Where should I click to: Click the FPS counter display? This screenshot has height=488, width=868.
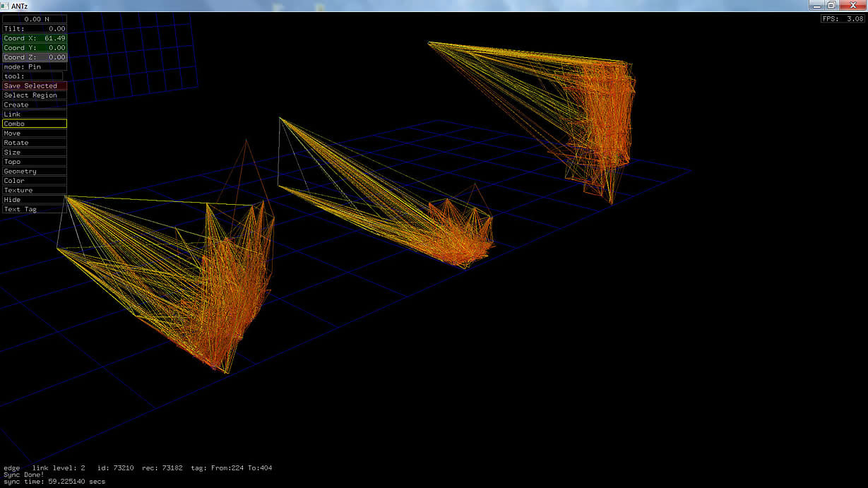pyautogui.click(x=842, y=19)
